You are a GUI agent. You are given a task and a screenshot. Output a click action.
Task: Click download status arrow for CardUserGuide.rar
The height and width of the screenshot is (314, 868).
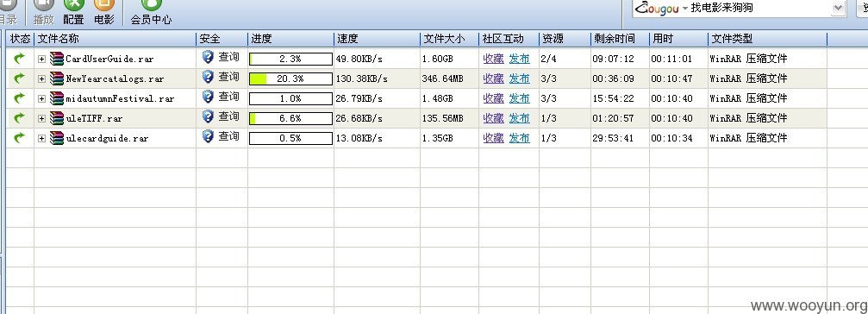pyautogui.click(x=19, y=58)
